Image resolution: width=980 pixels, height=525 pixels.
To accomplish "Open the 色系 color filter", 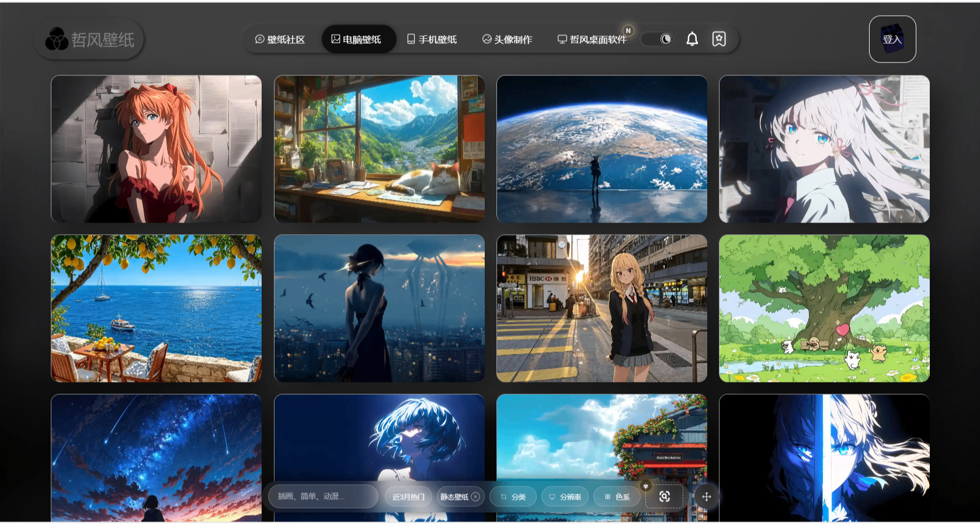I will pyautogui.click(x=617, y=496).
